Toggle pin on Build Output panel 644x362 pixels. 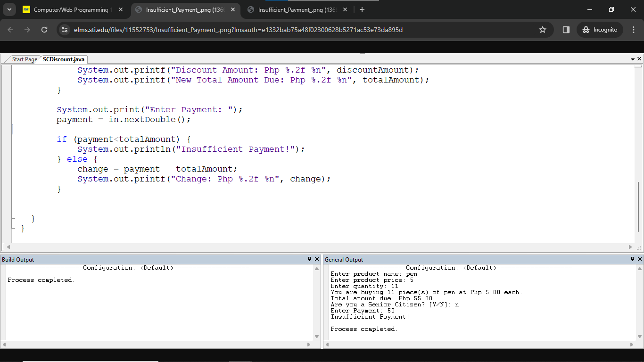tap(310, 259)
